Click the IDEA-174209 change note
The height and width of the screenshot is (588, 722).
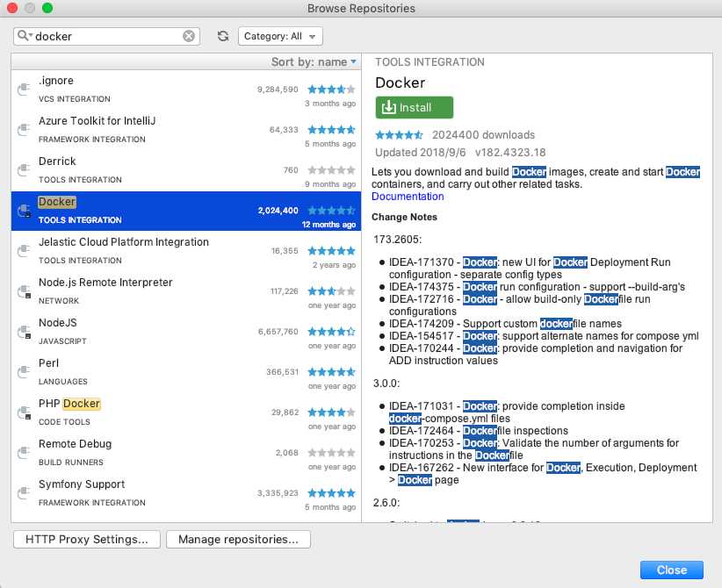point(505,324)
